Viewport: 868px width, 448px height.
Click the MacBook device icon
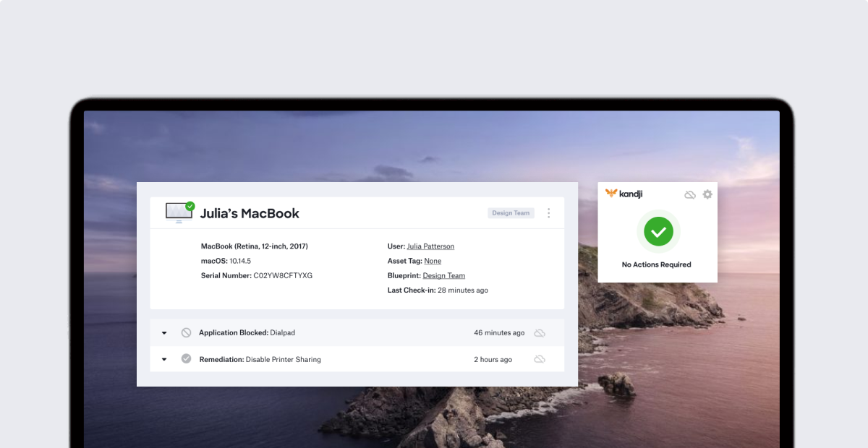179,212
